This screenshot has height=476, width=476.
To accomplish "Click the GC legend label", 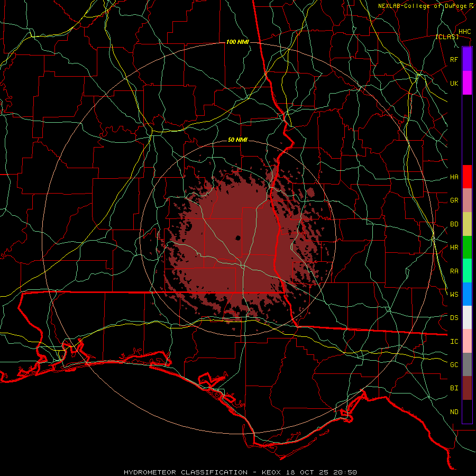I will (454, 365).
